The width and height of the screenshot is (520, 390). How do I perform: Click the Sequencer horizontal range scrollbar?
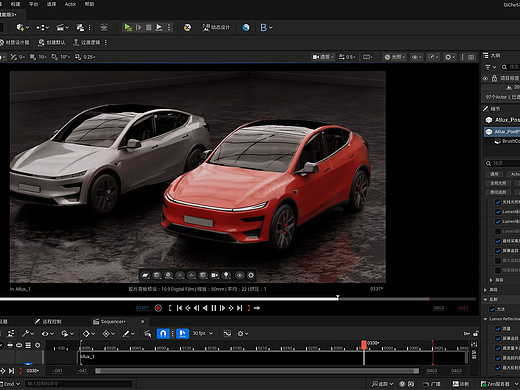click(x=257, y=371)
